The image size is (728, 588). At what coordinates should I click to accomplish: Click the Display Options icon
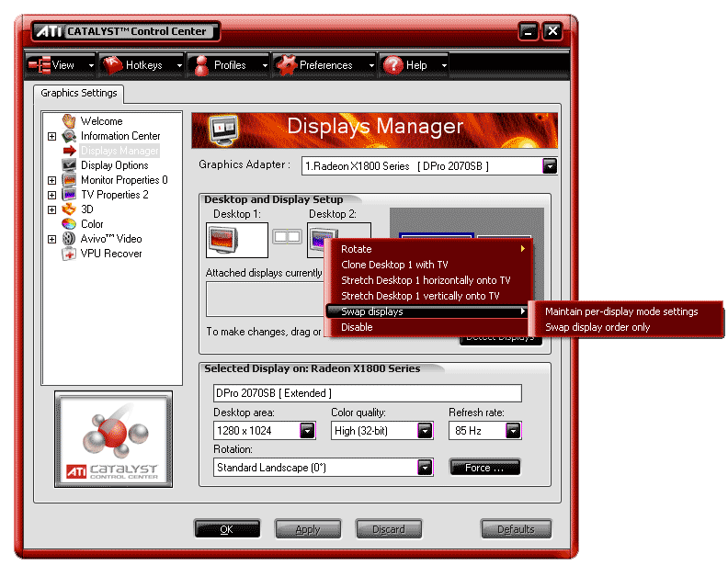click(x=69, y=165)
